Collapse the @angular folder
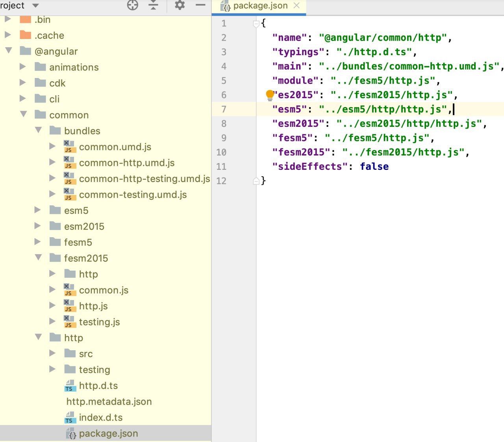This screenshot has width=504, height=442. (8, 51)
